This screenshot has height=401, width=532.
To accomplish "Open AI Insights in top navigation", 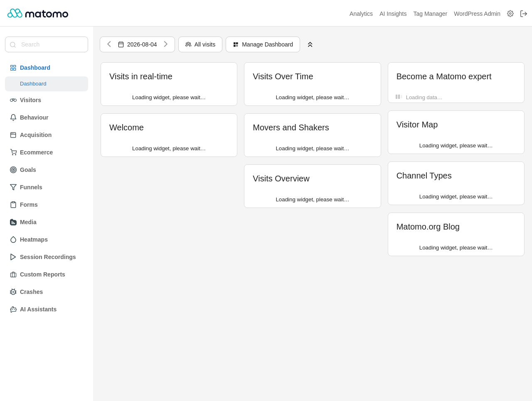I will pyautogui.click(x=393, y=14).
